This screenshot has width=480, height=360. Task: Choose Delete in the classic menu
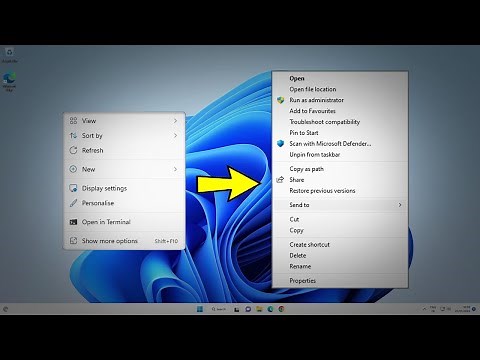tap(340, 256)
